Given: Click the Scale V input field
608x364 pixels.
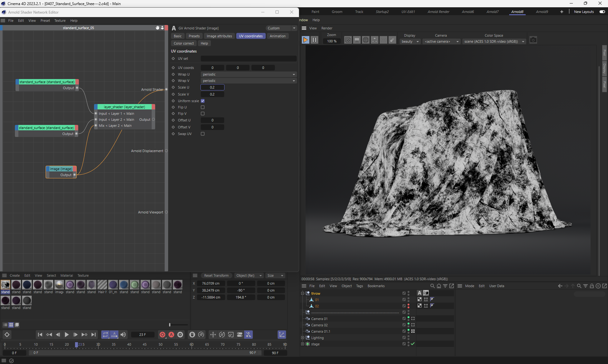Looking at the screenshot, I should tap(212, 94).
